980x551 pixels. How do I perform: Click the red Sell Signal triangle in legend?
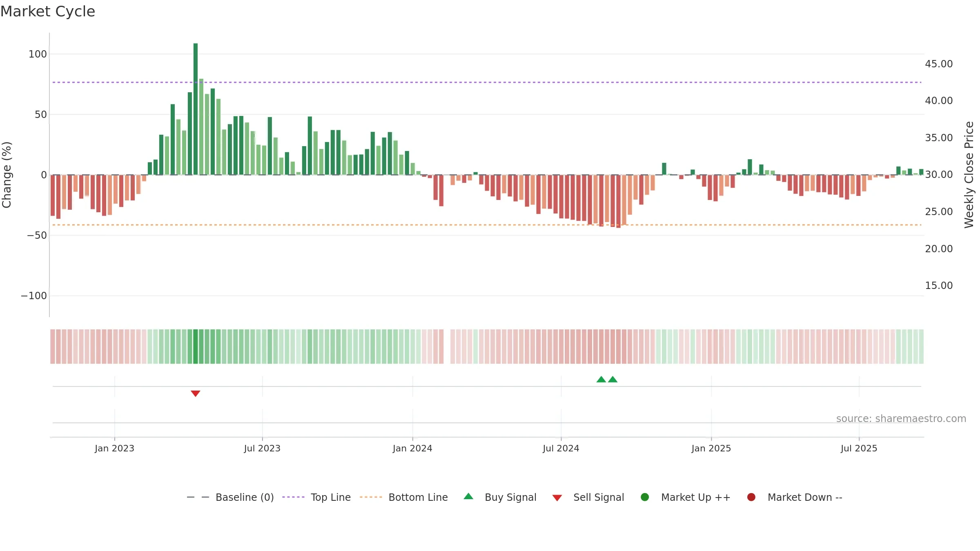click(x=557, y=498)
